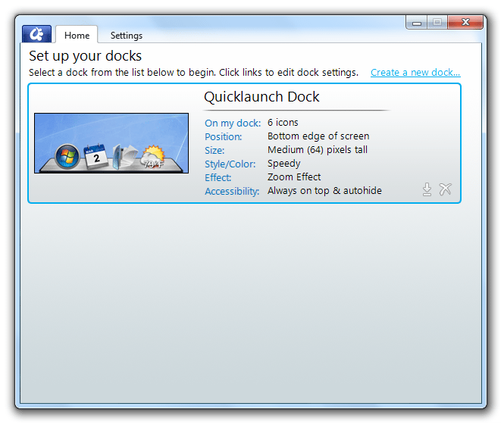504x425 pixels.
Task: Close the dock settings window
Action: (465, 22)
